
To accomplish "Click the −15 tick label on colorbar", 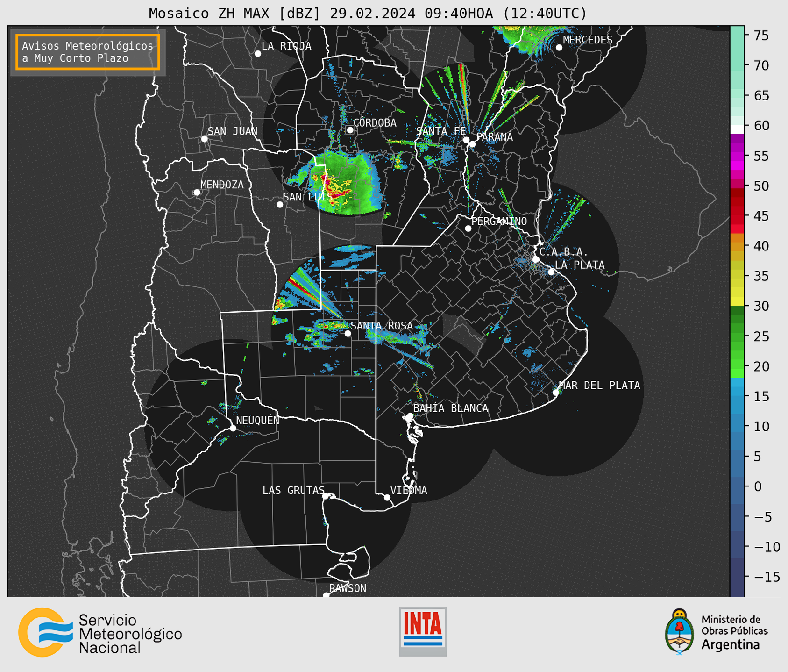I will coord(767,577).
